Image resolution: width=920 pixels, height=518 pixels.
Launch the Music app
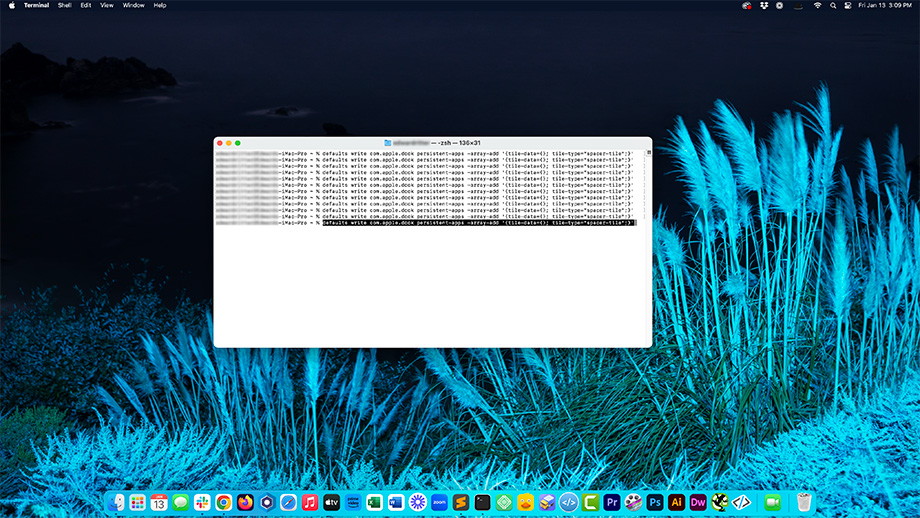(x=310, y=502)
